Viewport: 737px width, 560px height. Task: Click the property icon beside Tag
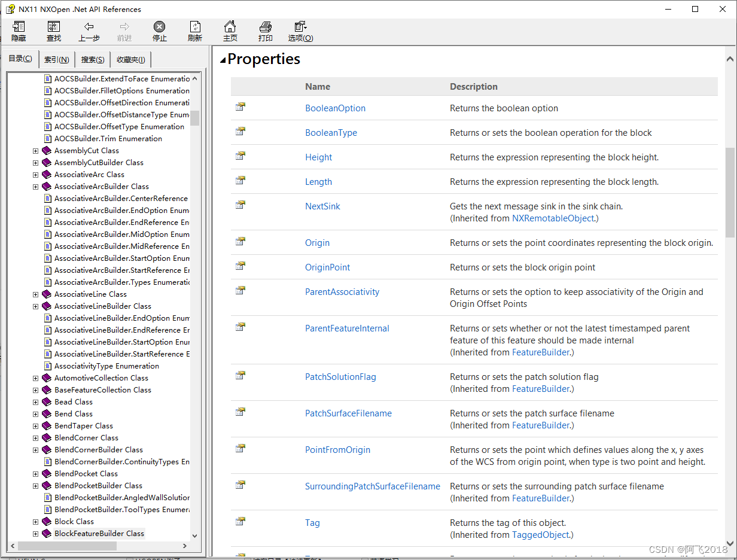[x=240, y=522]
